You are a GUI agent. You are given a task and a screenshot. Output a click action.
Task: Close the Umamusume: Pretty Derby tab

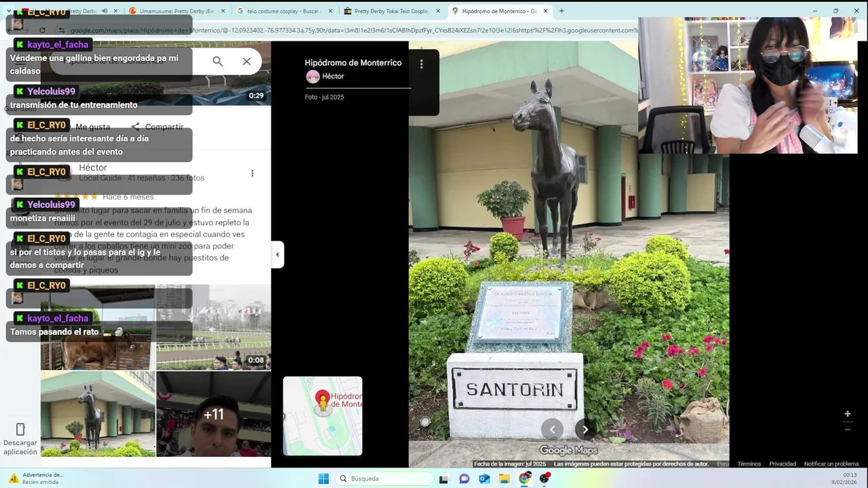[x=222, y=11]
